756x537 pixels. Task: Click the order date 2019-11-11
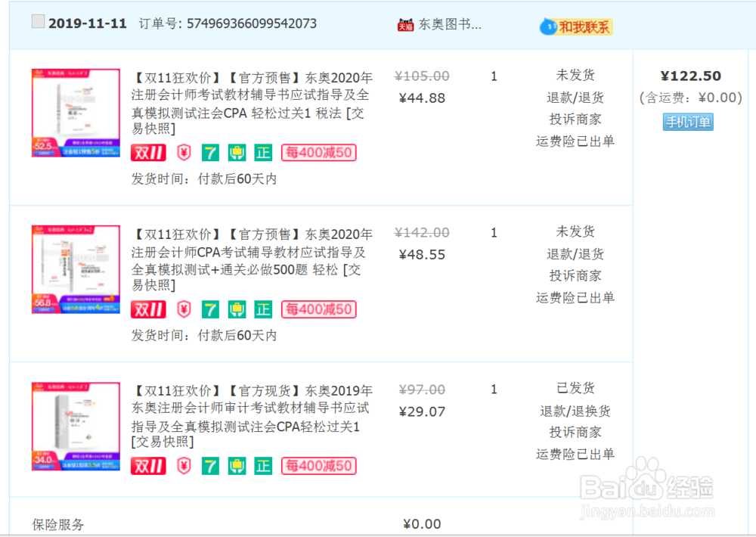87,23
